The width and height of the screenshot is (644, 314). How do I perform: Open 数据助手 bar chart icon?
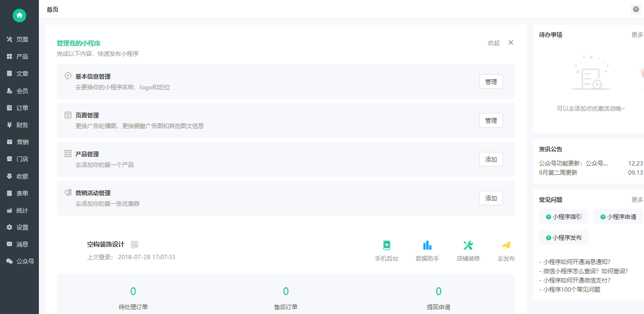tap(427, 245)
